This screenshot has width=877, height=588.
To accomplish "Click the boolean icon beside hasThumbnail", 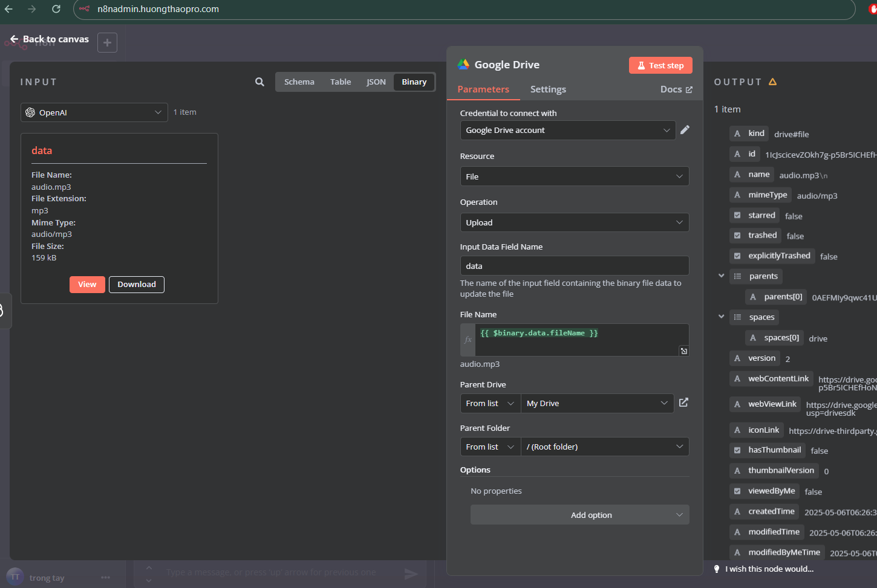I will [x=737, y=450].
